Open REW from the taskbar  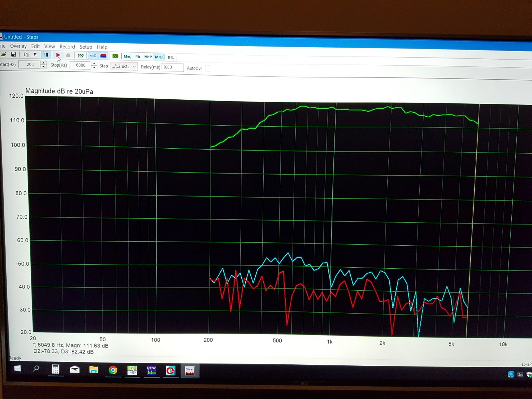pos(152,370)
